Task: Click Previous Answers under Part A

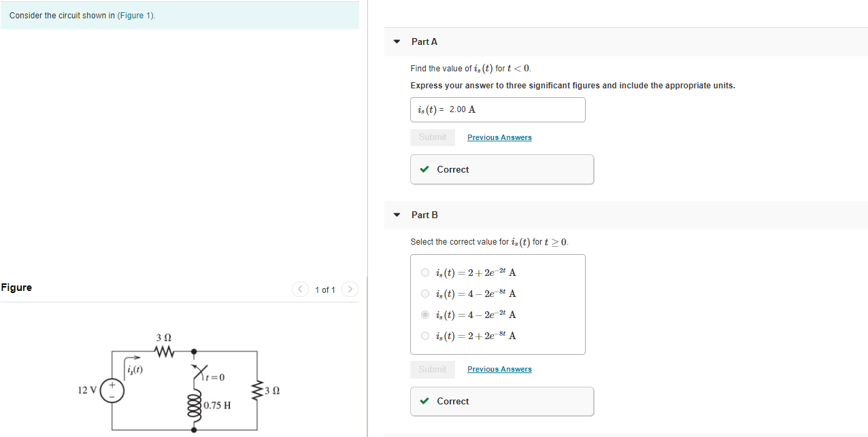Action: (499, 137)
